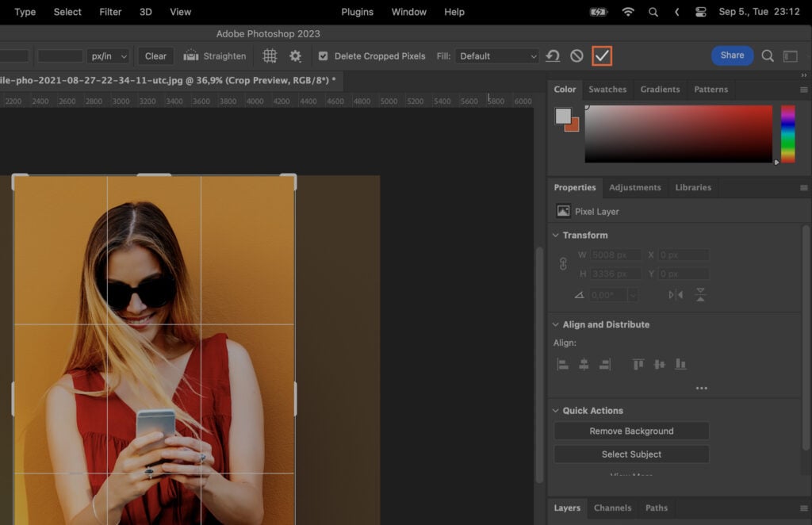The image size is (812, 525).
Task: Uncheck Delete Cropped Pixels
Action: coord(323,56)
